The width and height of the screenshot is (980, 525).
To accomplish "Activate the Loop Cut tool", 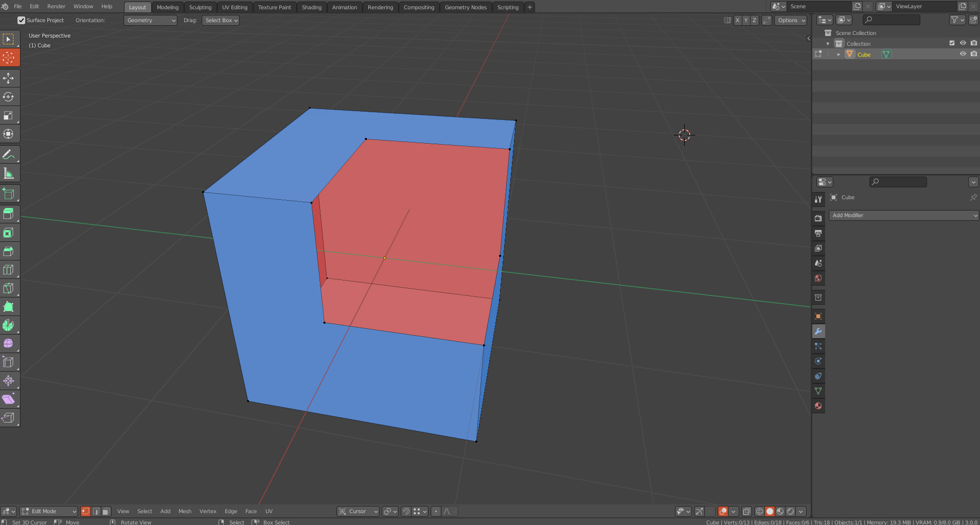I will pos(9,270).
